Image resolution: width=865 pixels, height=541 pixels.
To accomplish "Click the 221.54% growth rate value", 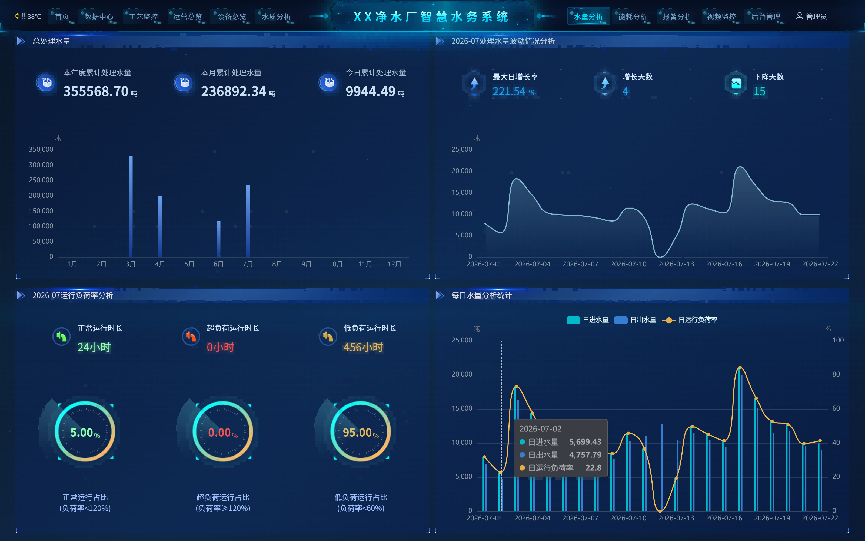I will point(509,92).
